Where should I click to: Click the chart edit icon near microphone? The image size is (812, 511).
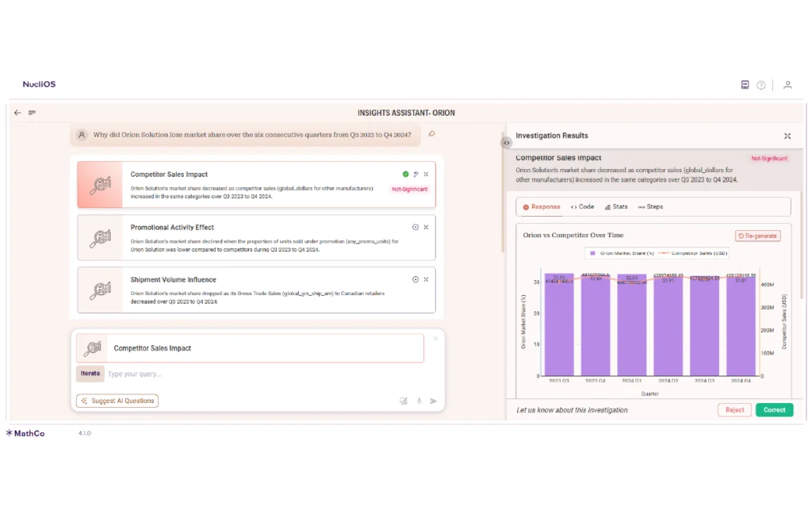pyautogui.click(x=404, y=401)
